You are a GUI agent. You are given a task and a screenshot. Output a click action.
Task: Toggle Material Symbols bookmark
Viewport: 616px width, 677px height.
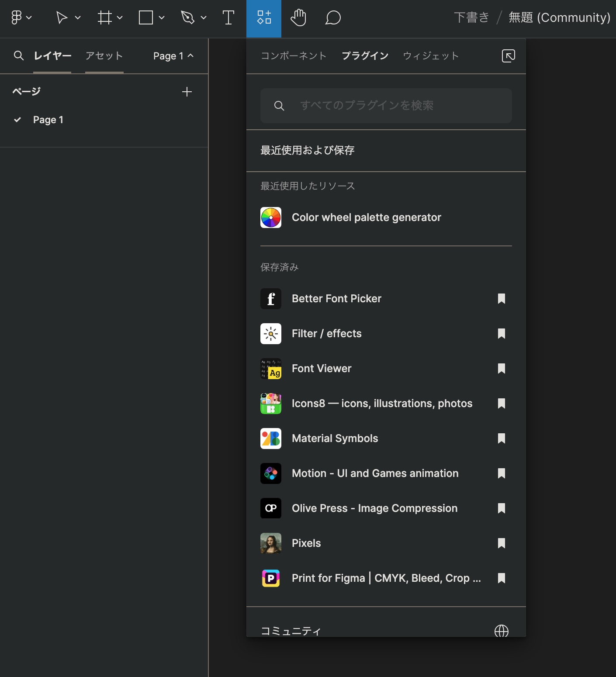(502, 439)
